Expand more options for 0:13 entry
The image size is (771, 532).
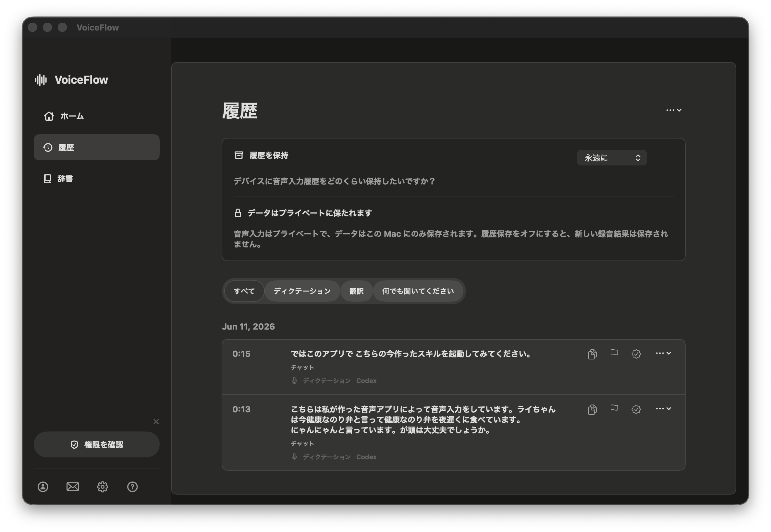pos(663,408)
